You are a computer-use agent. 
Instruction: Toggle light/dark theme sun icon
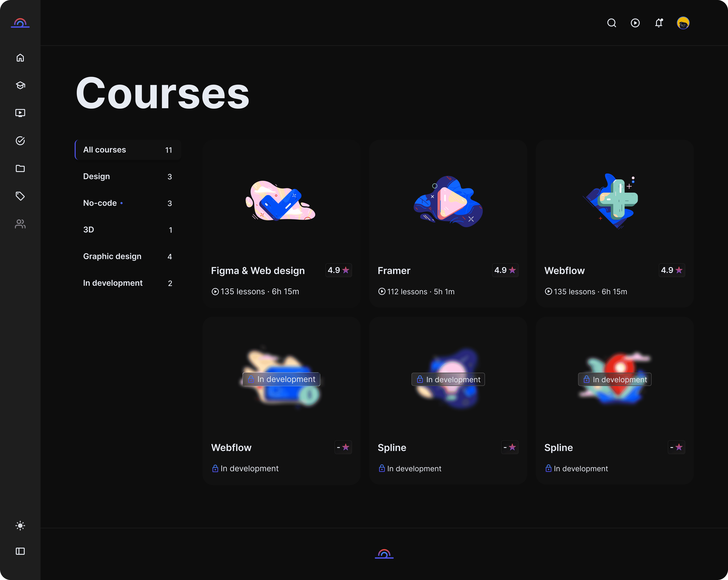point(20,526)
